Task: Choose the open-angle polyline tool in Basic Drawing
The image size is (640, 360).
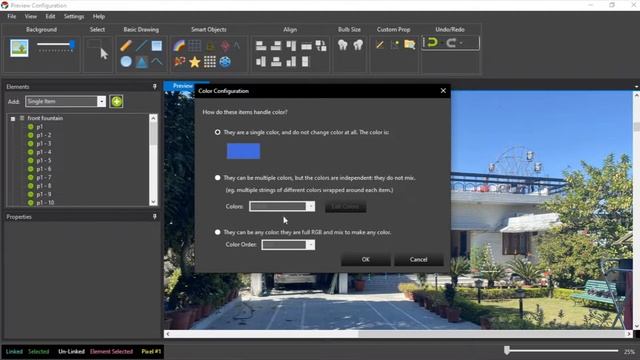Action: point(156,62)
